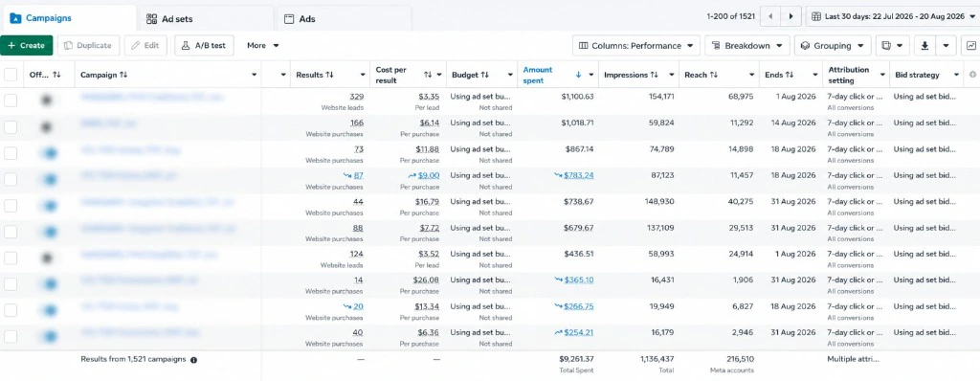Check the box for the $436.51 row
This screenshot has height=381, width=980.
[11, 258]
